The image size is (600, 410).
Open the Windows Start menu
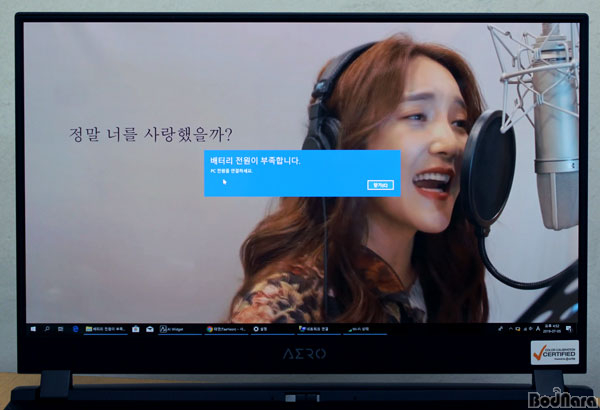[33, 329]
